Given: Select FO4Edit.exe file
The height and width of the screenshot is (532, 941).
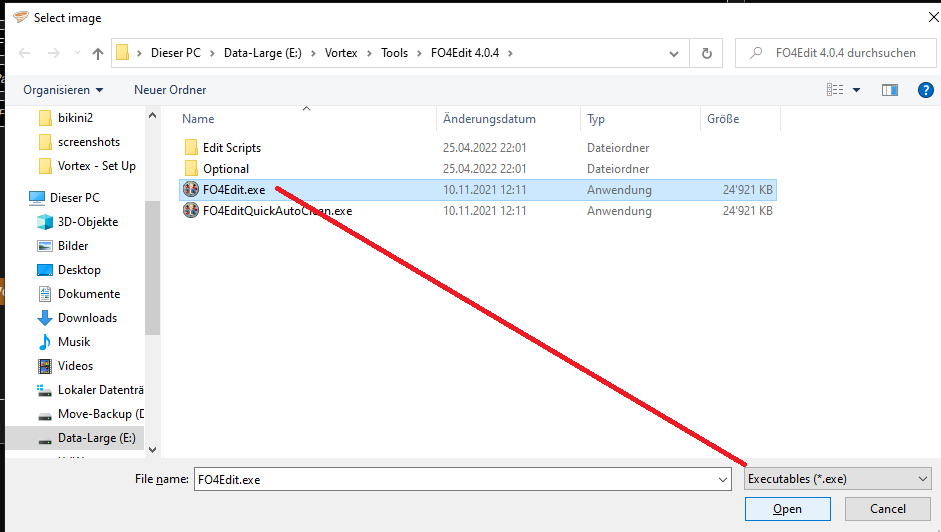Looking at the screenshot, I should click(234, 190).
